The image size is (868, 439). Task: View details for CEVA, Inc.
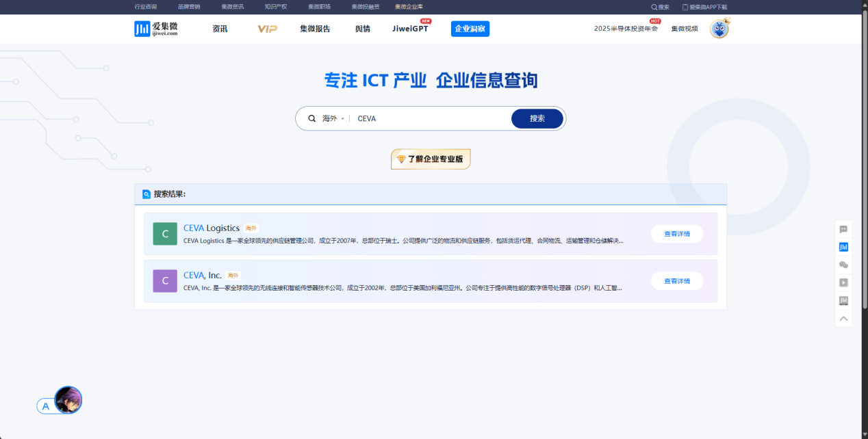click(677, 281)
